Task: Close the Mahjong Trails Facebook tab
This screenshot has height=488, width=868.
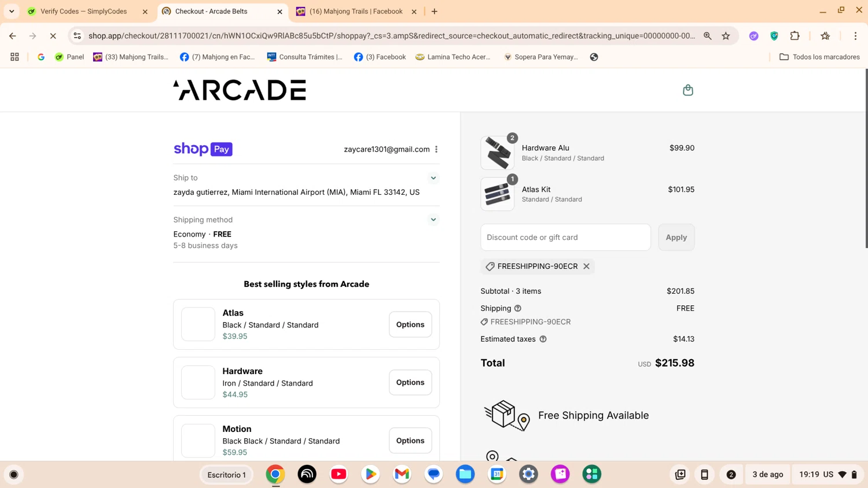Action: pos(414,12)
